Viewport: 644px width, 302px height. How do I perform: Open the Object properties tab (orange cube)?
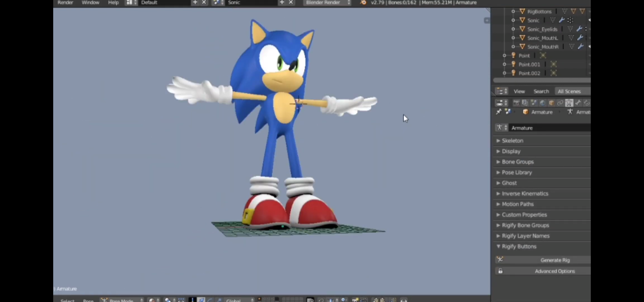pos(551,103)
